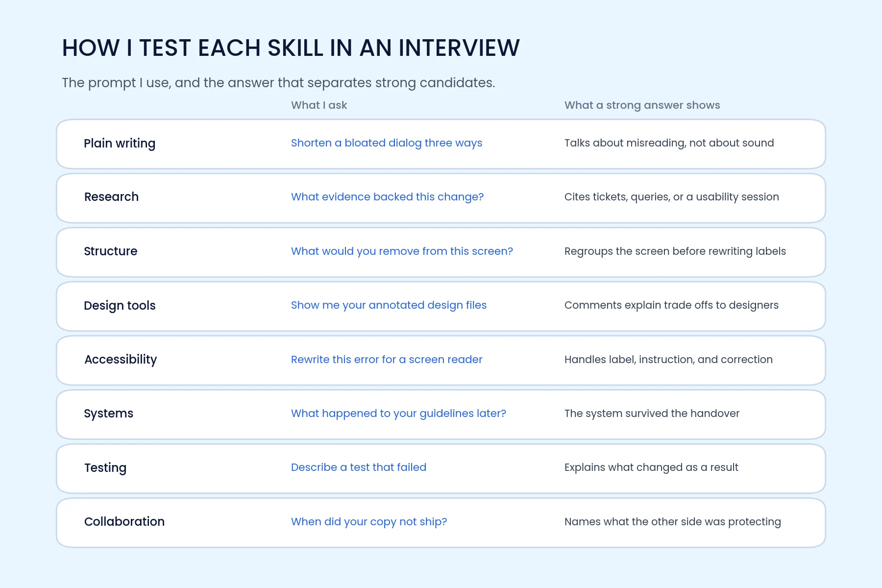Click 'Rewrite this error for a screen reader'
Image resolution: width=882 pixels, height=588 pixels.
(x=387, y=360)
